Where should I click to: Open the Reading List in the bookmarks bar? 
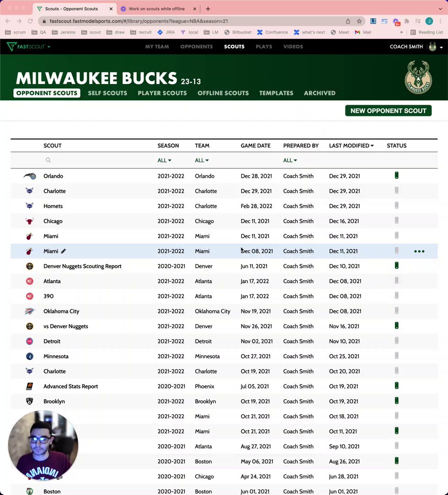click(427, 32)
